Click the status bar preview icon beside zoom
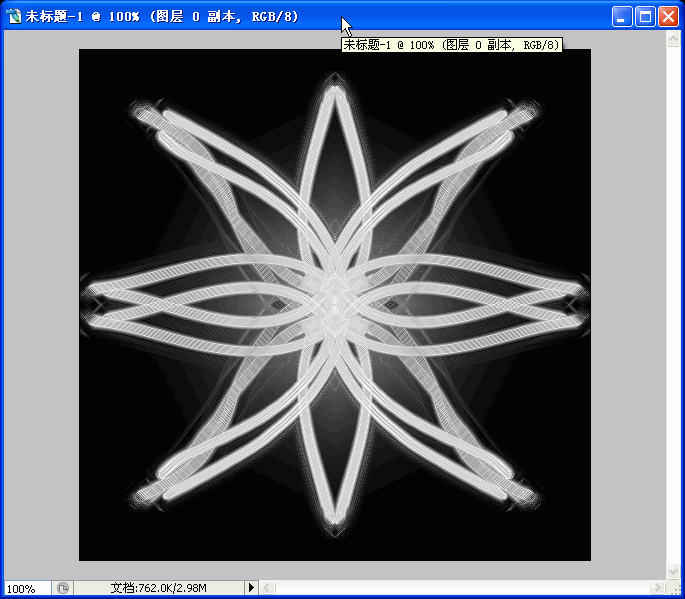 tap(63, 588)
